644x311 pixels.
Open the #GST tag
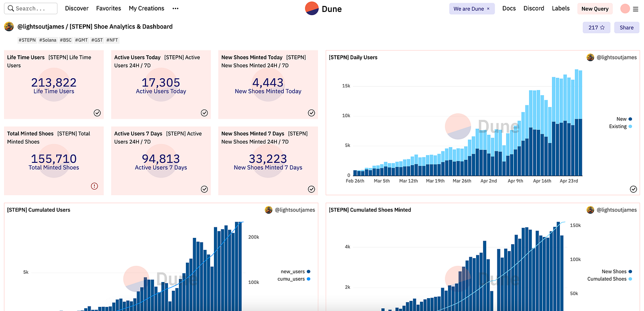pyautogui.click(x=97, y=40)
